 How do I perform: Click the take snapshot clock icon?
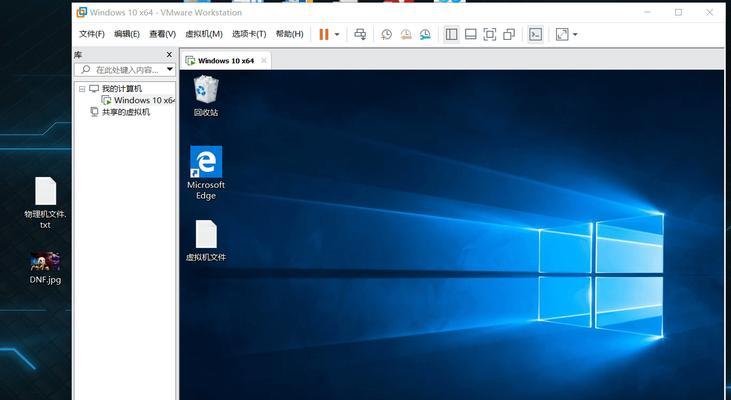(x=386, y=34)
